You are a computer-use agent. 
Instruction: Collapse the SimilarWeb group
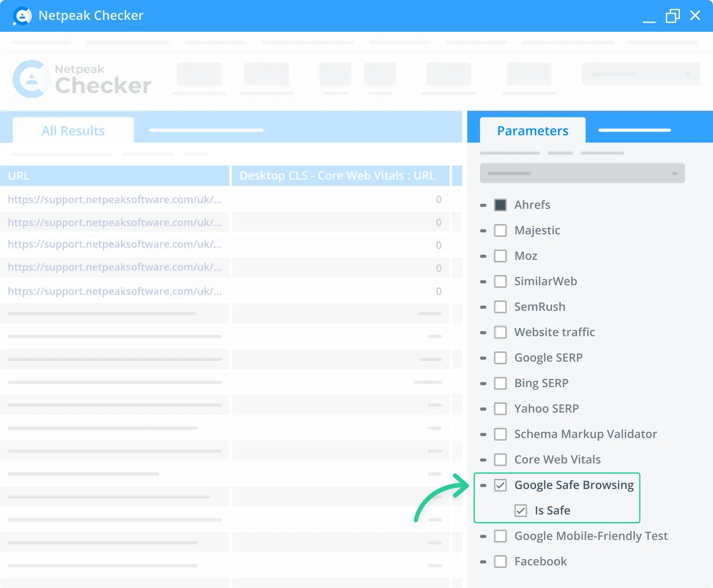pyautogui.click(x=483, y=282)
